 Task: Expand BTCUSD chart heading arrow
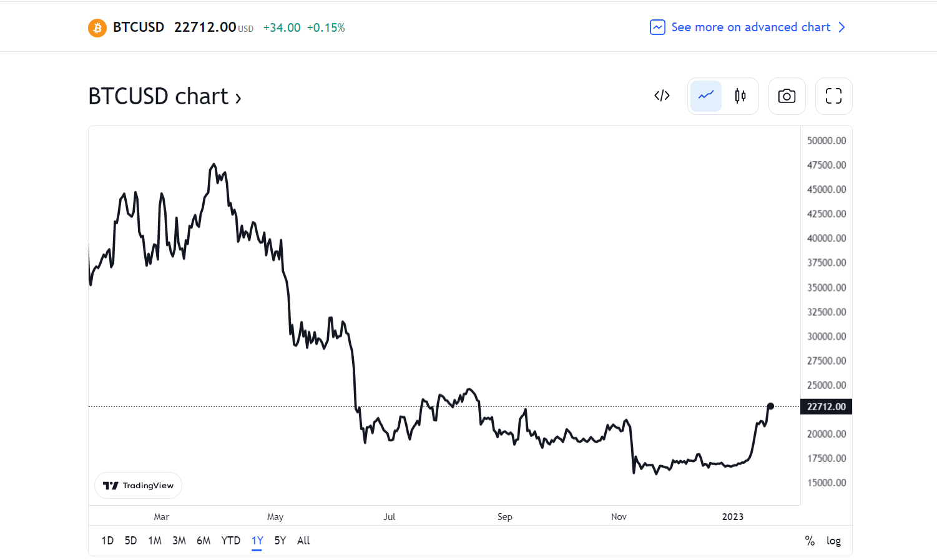238,98
